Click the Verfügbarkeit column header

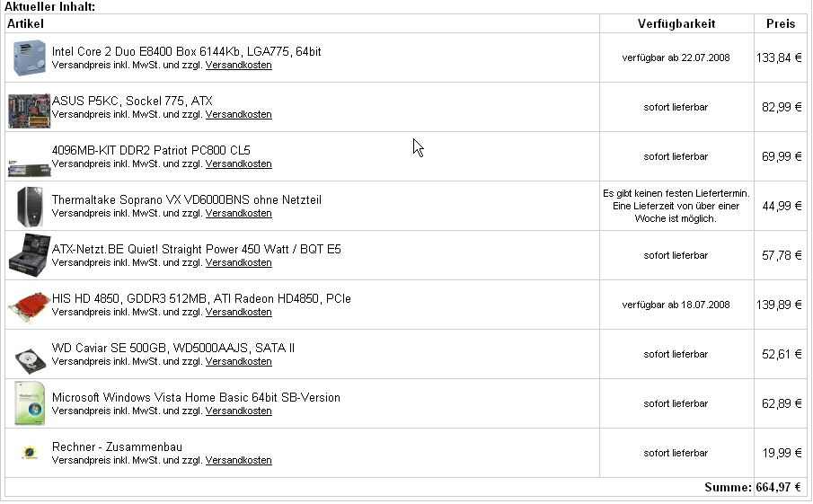tap(676, 23)
